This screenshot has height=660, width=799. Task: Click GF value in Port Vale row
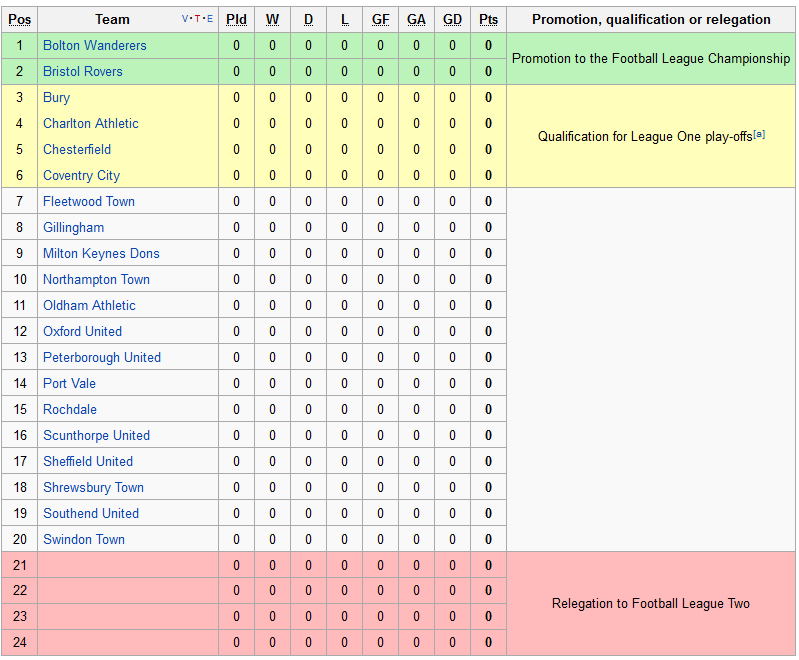click(381, 383)
